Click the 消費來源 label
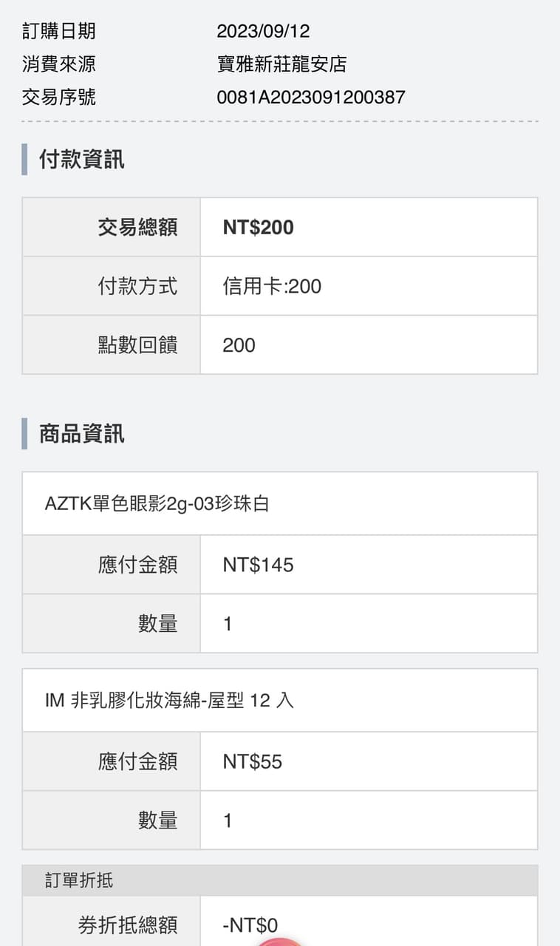Image resolution: width=560 pixels, height=946 pixels. point(58,64)
